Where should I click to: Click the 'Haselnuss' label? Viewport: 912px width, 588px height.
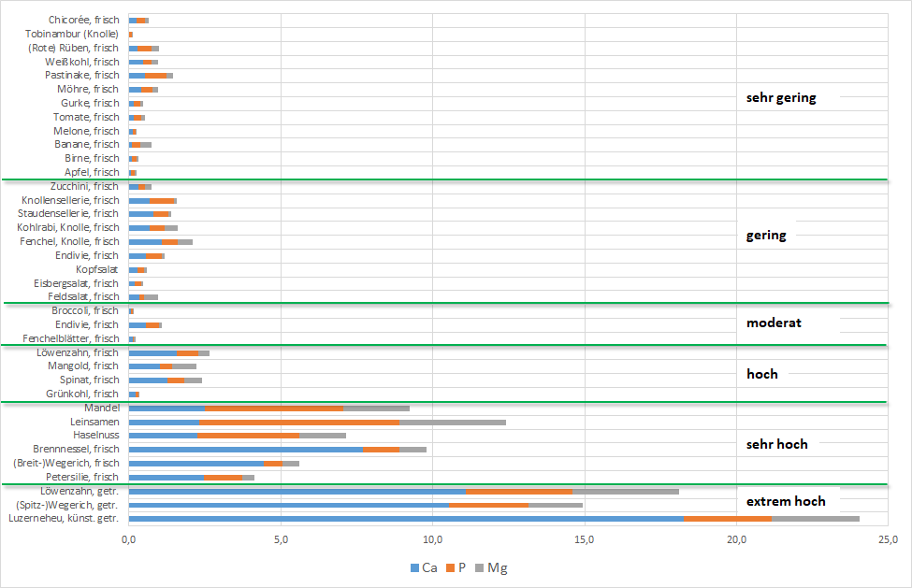pos(96,436)
